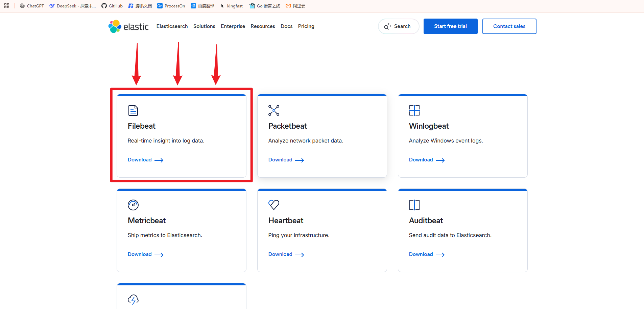This screenshot has width=644, height=309.
Task: Go to the Pricing nav item
Action: [306, 26]
